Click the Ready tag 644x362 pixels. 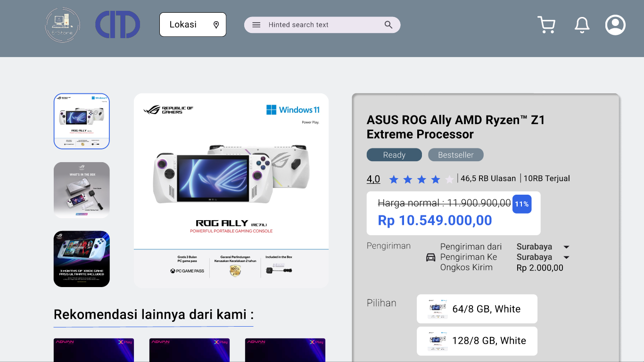(394, 155)
